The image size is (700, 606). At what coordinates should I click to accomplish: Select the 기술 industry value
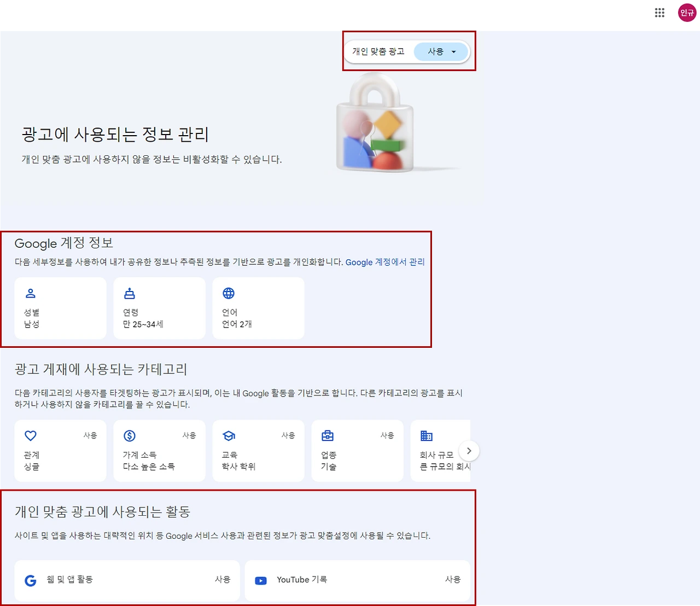tap(329, 467)
